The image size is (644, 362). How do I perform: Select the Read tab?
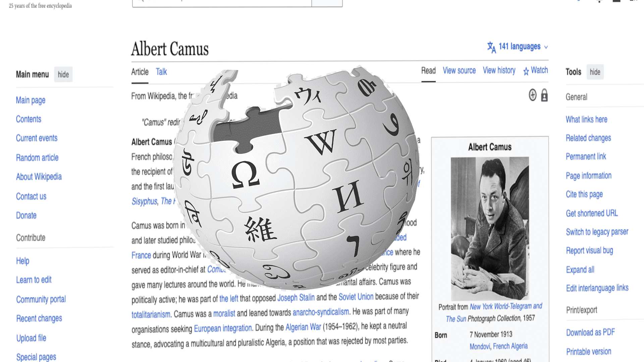tap(428, 71)
